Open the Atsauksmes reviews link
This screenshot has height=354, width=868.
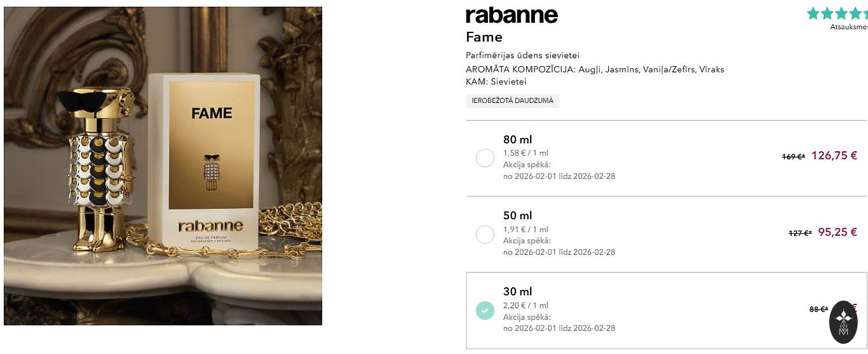pos(848,27)
